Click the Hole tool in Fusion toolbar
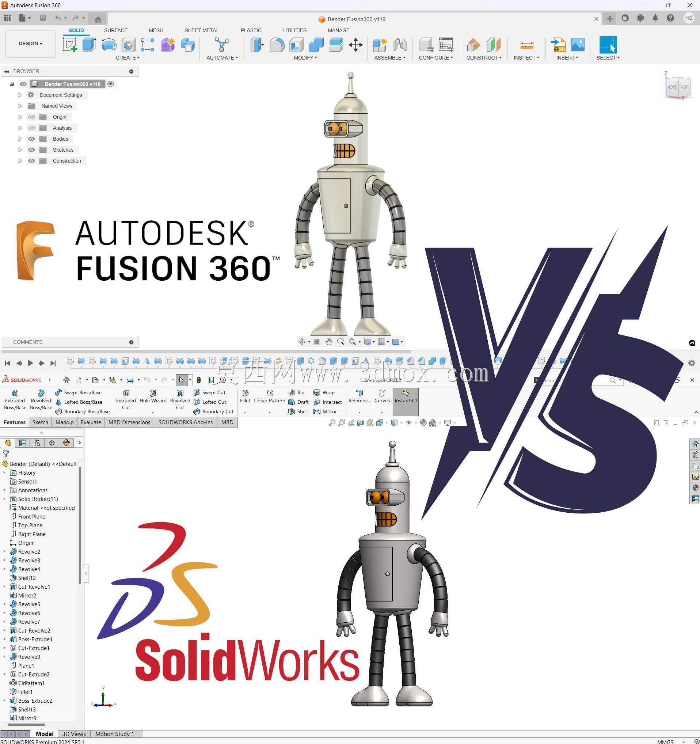This screenshot has width=700, height=744. click(x=128, y=45)
